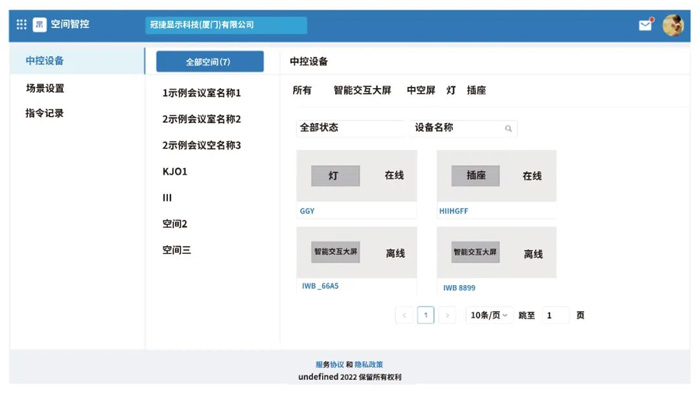700x394 pixels.
Task: Click the 跳至 page number input
Action: (x=555, y=315)
